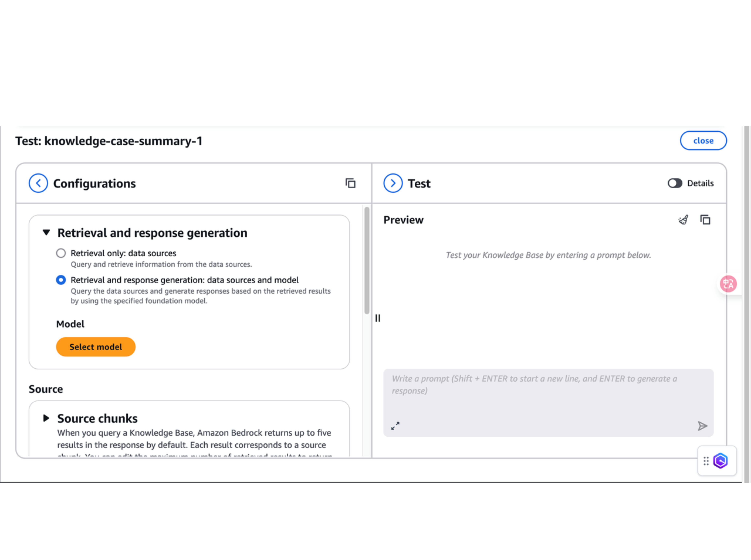The width and height of the screenshot is (751, 560).
Task: Expand the prompt box with the arrows icon
Action: point(395,426)
